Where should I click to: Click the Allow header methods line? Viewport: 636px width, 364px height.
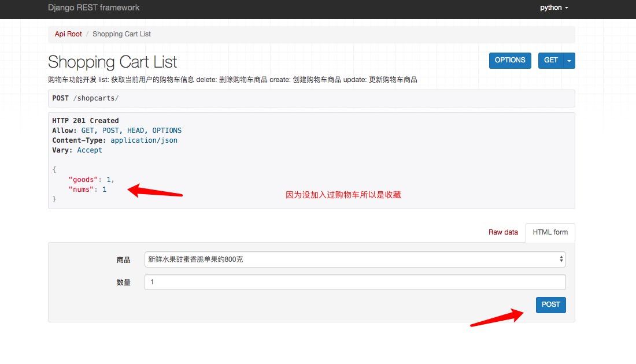tap(117, 131)
